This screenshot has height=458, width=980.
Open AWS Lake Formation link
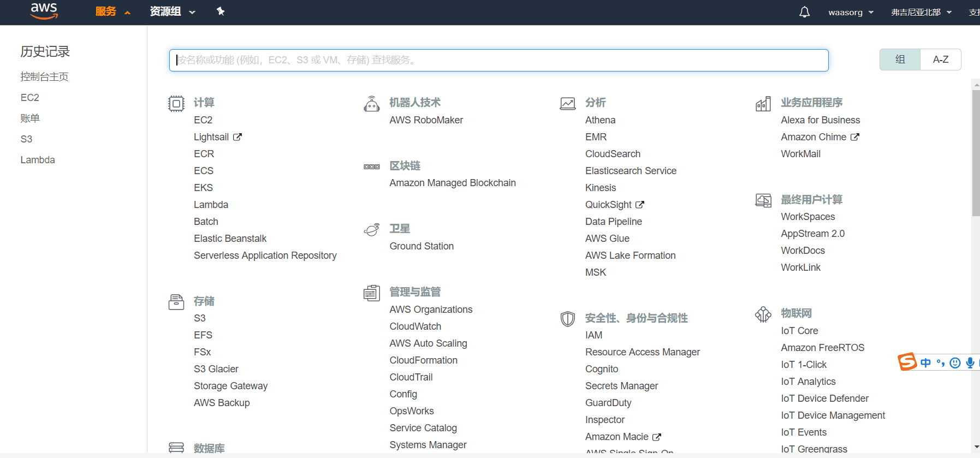click(x=630, y=255)
